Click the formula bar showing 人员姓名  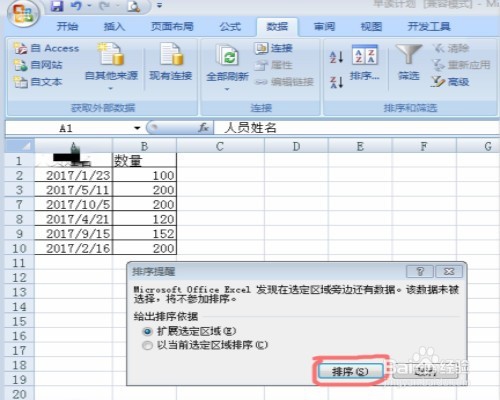tap(356, 128)
